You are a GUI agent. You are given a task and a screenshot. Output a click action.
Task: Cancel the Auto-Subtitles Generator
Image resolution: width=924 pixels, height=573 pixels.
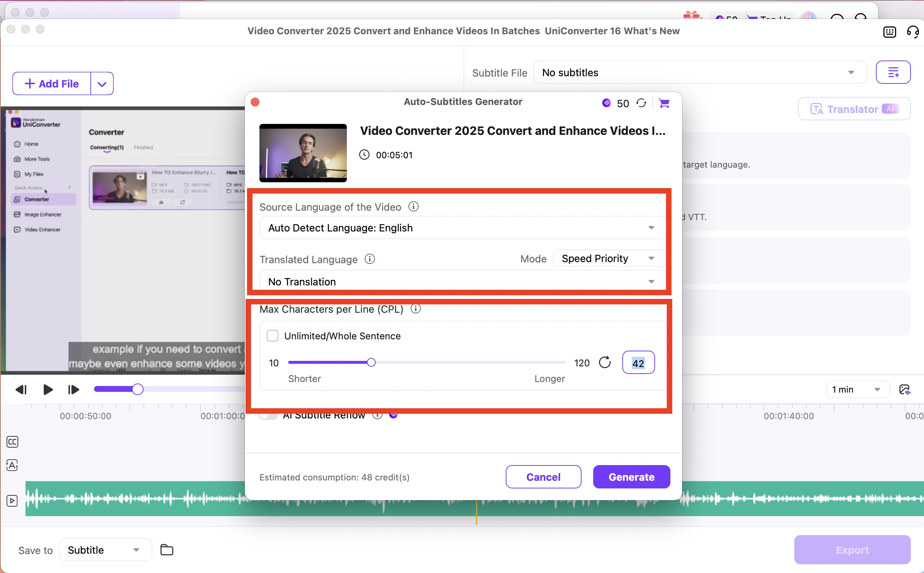(x=543, y=477)
